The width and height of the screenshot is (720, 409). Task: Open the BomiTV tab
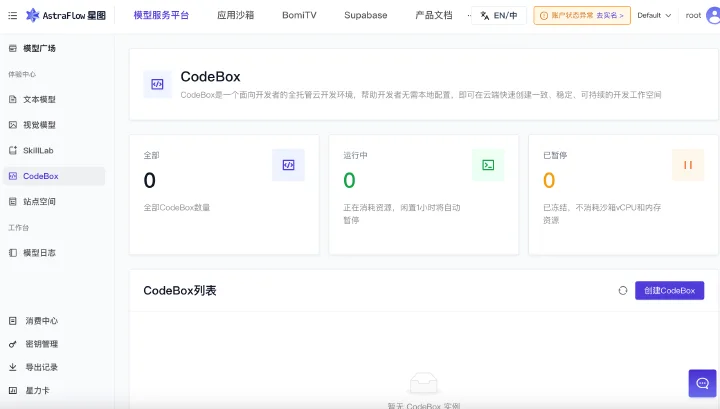(x=299, y=15)
